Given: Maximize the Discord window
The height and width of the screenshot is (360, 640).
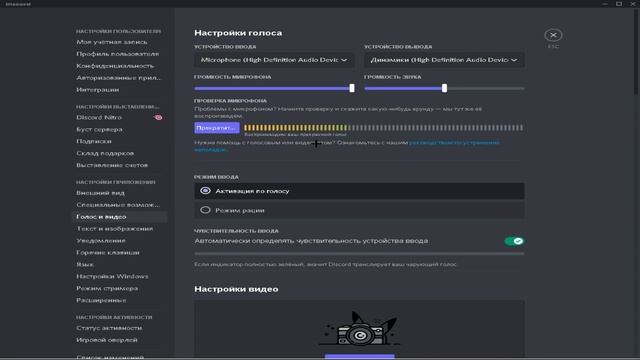Looking at the screenshot, I should (x=619, y=4).
